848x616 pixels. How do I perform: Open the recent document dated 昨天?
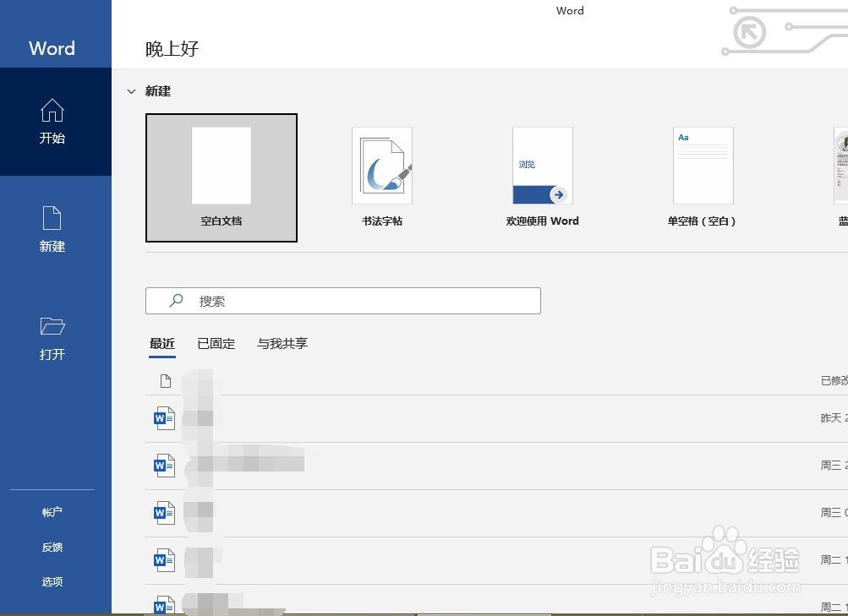496,418
